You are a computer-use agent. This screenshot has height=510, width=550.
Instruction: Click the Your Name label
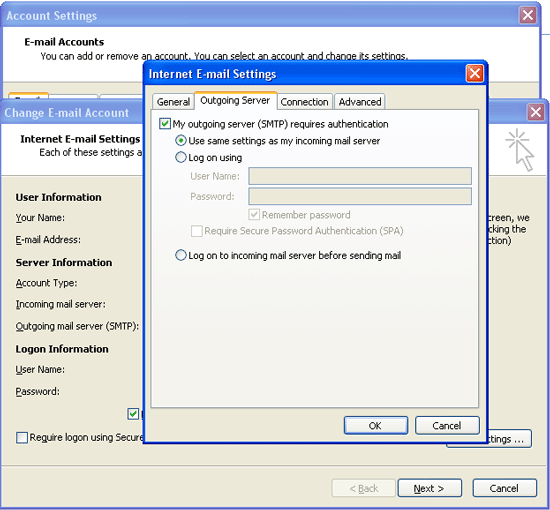(40, 218)
